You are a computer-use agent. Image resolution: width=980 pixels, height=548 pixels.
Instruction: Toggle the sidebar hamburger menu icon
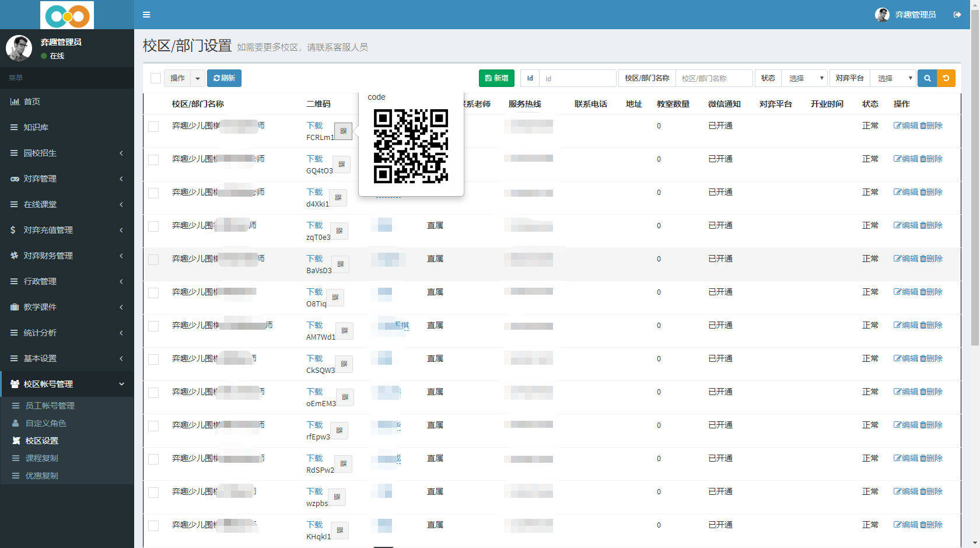click(x=146, y=15)
